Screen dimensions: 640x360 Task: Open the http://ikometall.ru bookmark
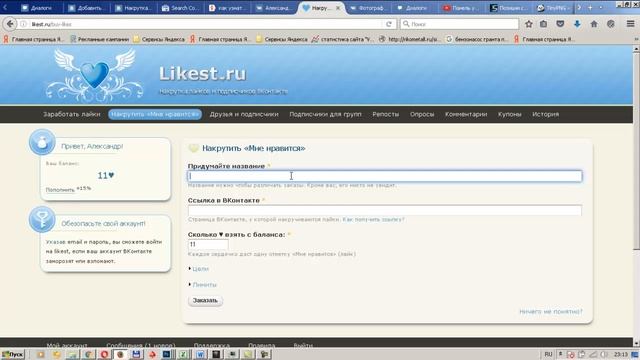[410, 39]
